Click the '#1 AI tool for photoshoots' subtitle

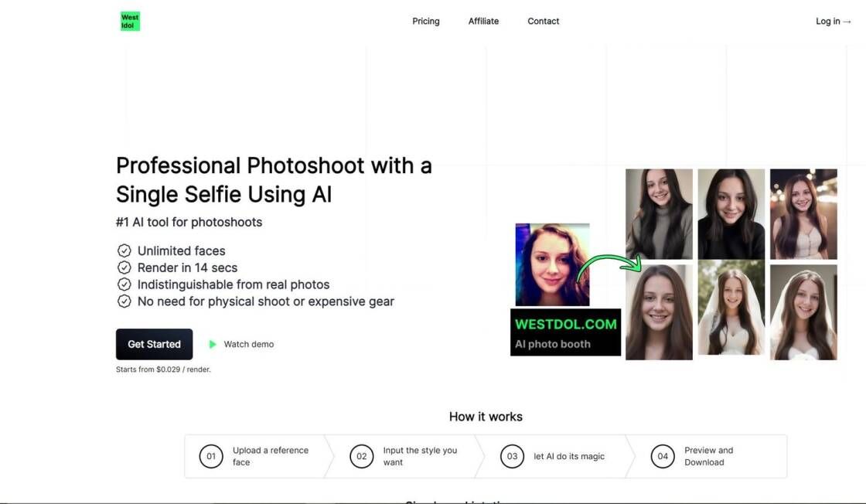(189, 222)
